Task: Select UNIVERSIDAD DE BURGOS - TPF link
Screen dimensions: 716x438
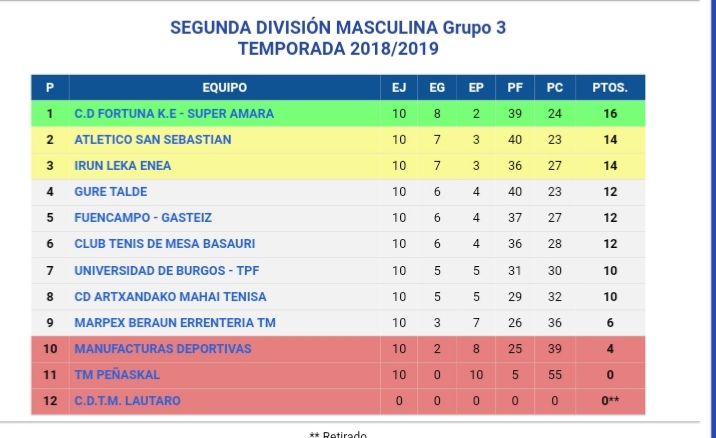Action: [167, 270]
